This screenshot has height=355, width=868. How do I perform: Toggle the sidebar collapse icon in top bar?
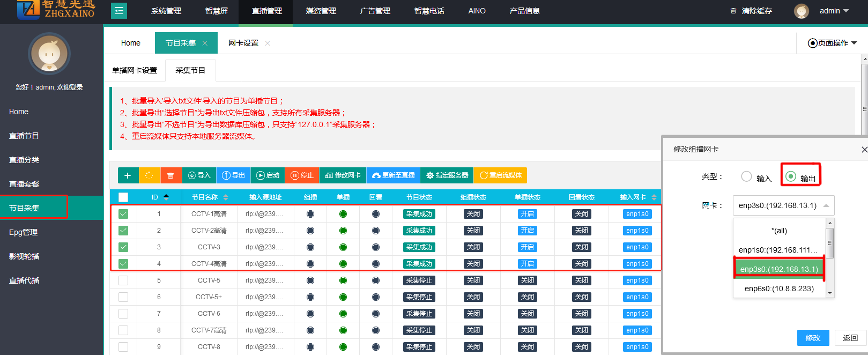click(119, 11)
